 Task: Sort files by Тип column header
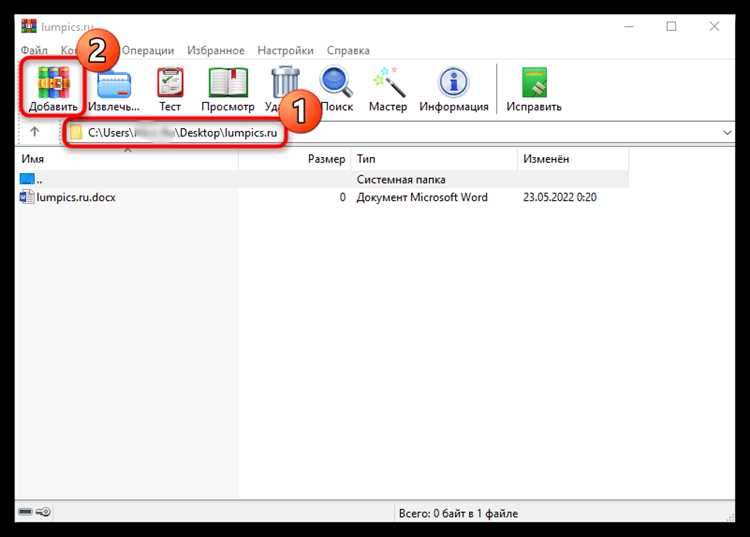tap(434, 159)
